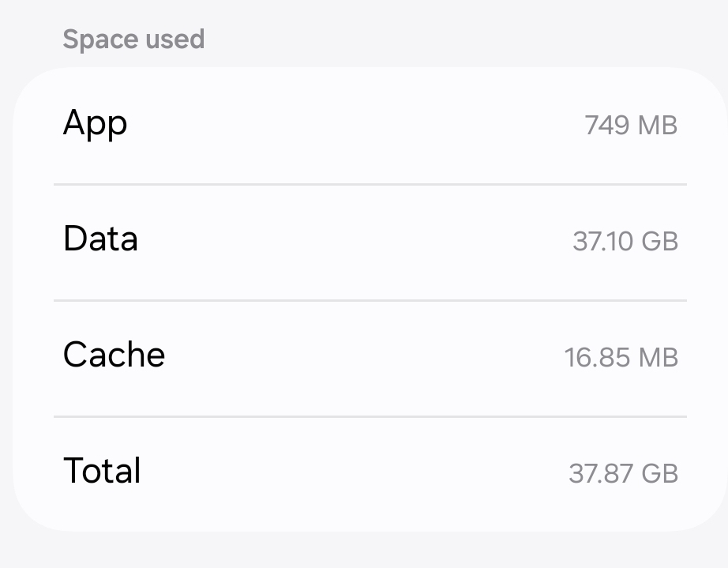
Task: Click the divider between Cache and Total rows
Action: coord(370,416)
